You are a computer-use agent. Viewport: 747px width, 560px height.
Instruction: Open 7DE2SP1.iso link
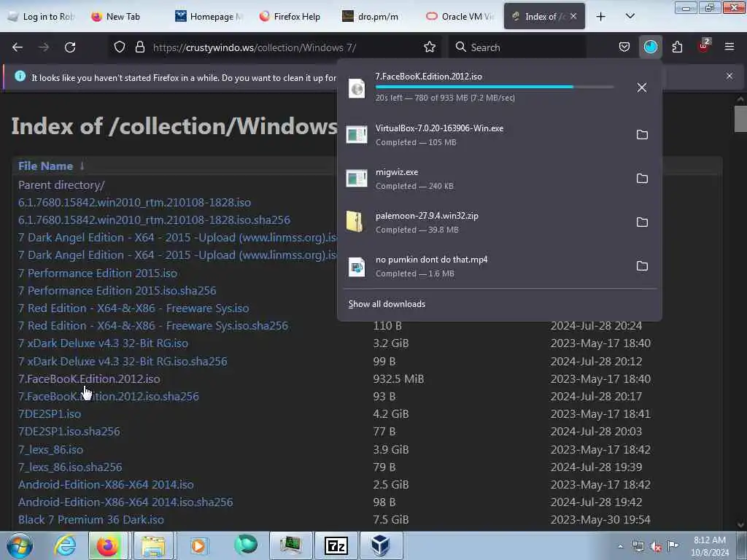point(50,414)
